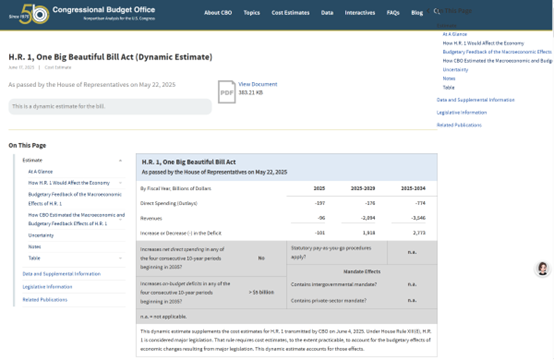Open the FAQs menu item

[x=393, y=13]
